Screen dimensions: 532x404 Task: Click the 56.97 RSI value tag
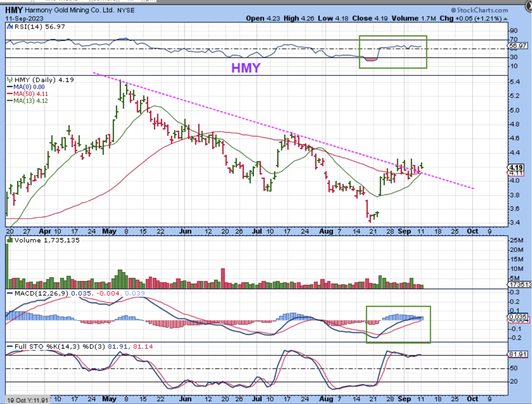[x=517, y=46]
